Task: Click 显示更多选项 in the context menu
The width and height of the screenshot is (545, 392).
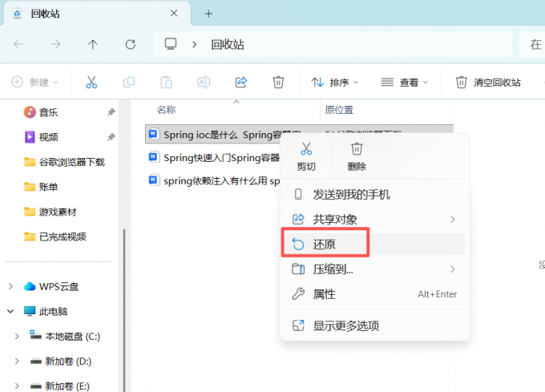Action: [375, 325]
